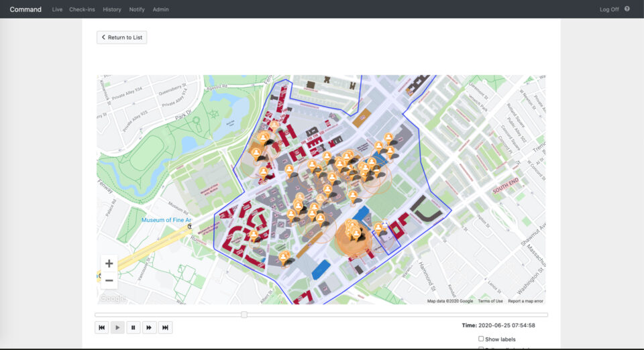Fast forward the playback
This screenshot has width=644, height=350.
(149, 327)
